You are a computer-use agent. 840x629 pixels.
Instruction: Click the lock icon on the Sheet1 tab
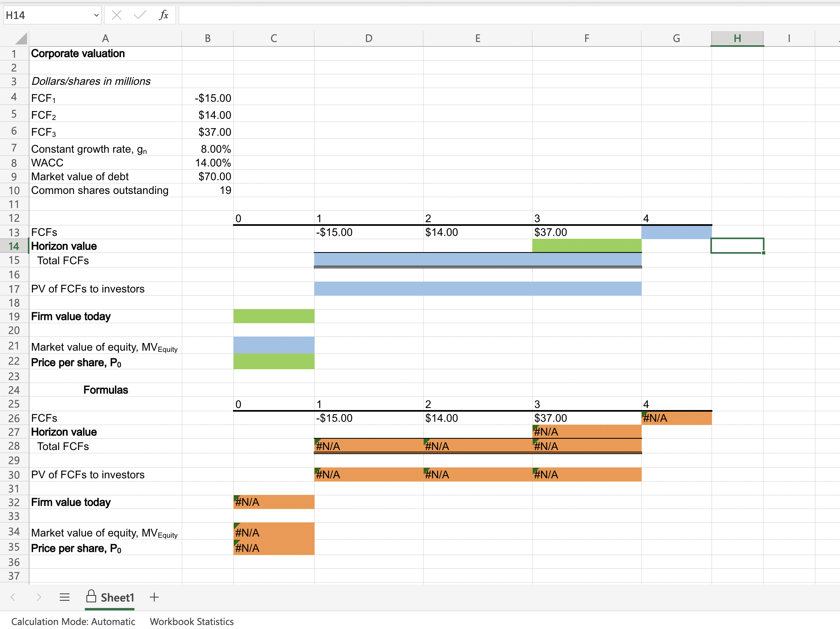(x=91, y=597)
